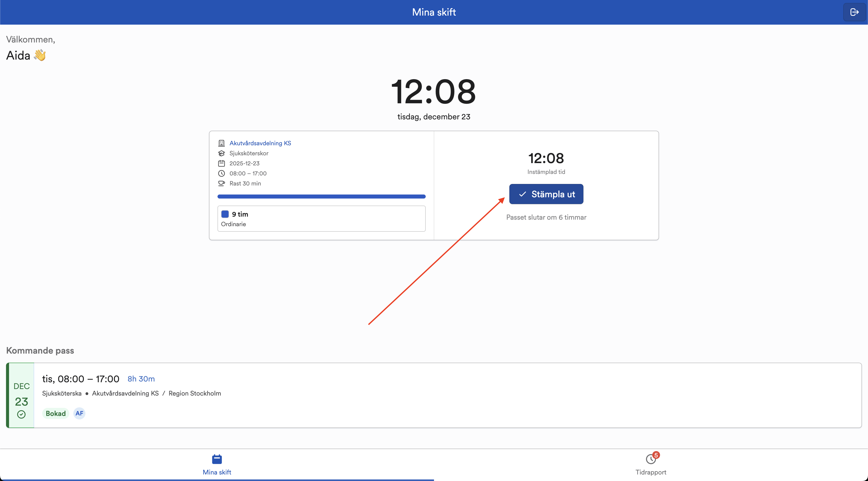Screen dimensions: 868x481
Task: Click the Mina skift header title
Action: click(434, 12)
